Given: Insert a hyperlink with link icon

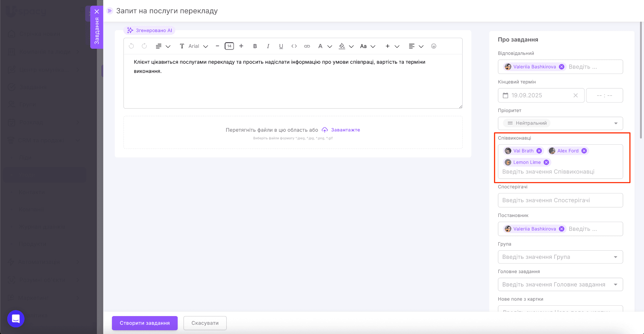Looking at the screenshot, I should click(x=307, y=46).
